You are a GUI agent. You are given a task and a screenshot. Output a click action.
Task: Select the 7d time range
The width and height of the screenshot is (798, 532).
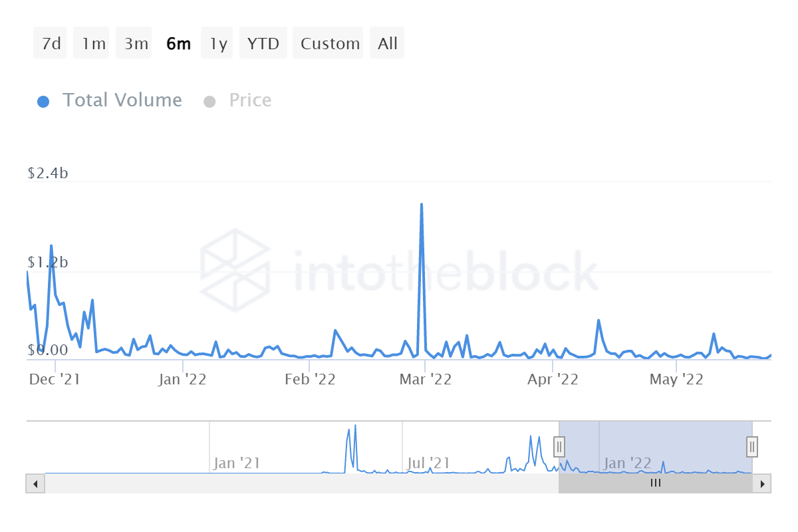click(51, 44)
